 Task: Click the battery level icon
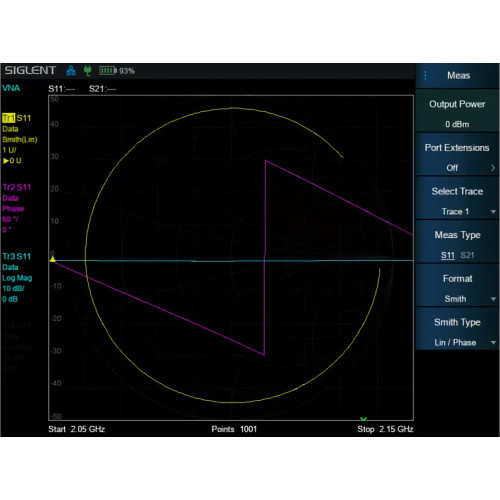coord(108,71)
